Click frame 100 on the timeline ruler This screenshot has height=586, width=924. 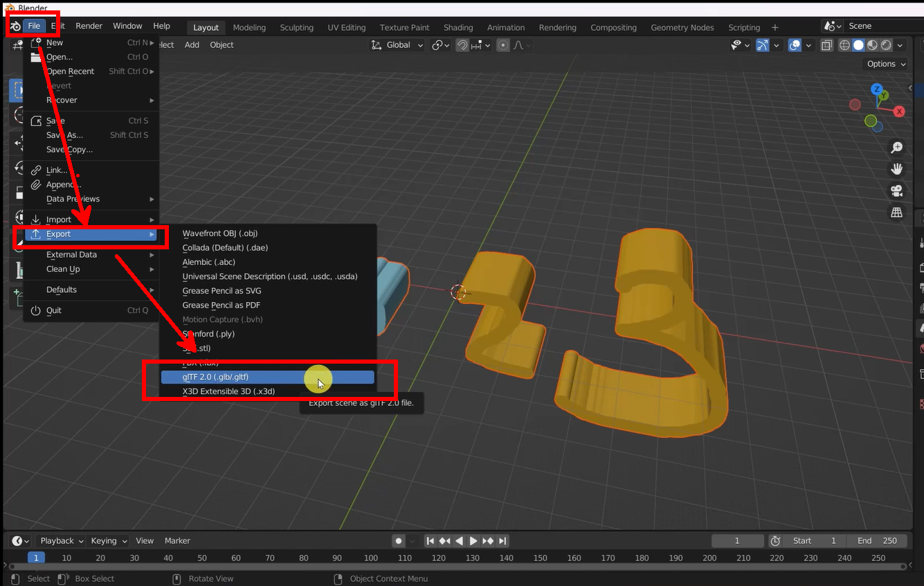pyautogui.click(x=371, y=558)
